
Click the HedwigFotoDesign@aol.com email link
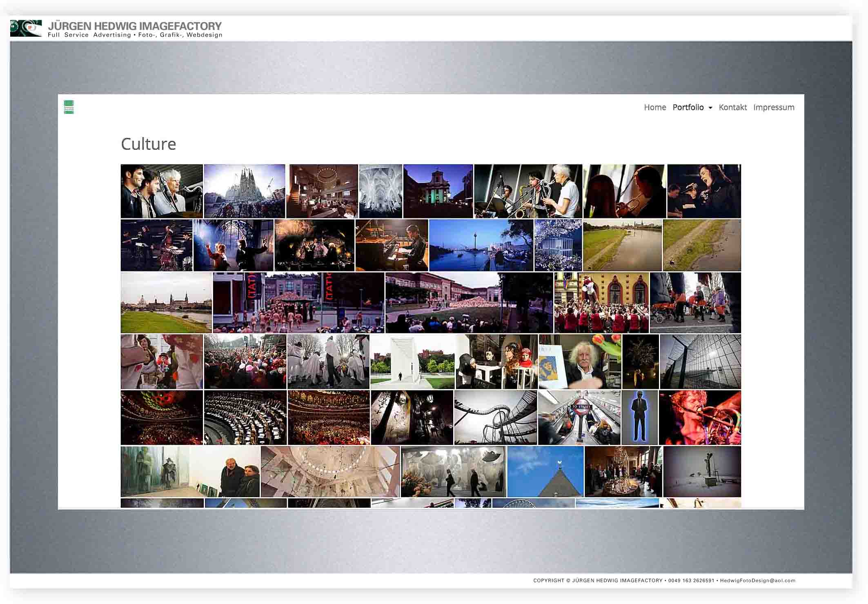pos(757,580)
